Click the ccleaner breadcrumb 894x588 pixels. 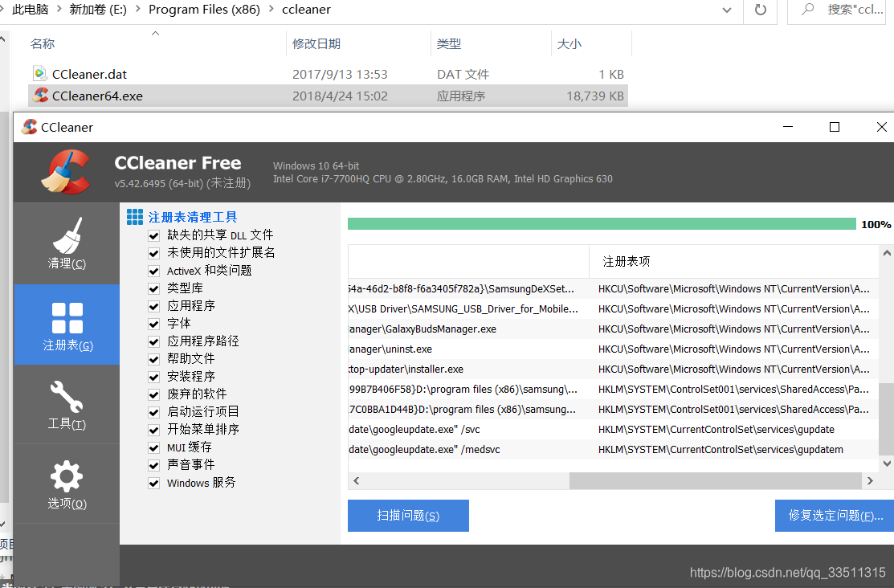point(306,9)
